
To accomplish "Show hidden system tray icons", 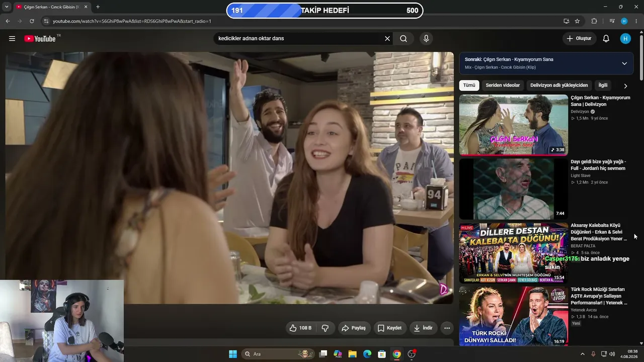I will [x=583, y=354].
